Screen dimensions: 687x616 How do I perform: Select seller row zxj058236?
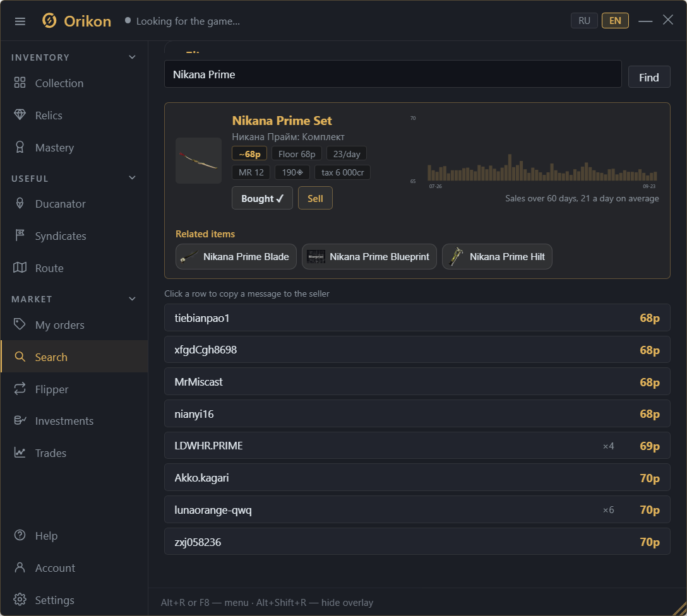pyautogui.click(x=417, y=542)
